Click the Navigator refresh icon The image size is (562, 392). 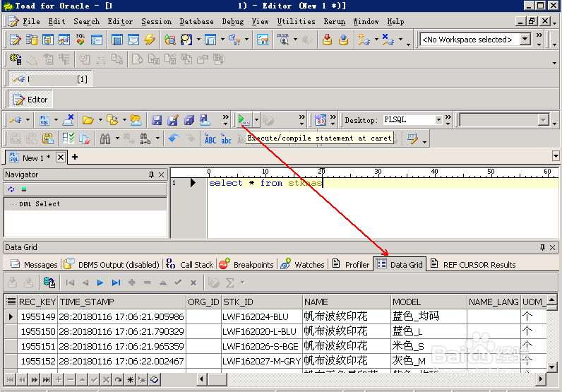pos(11,189)
